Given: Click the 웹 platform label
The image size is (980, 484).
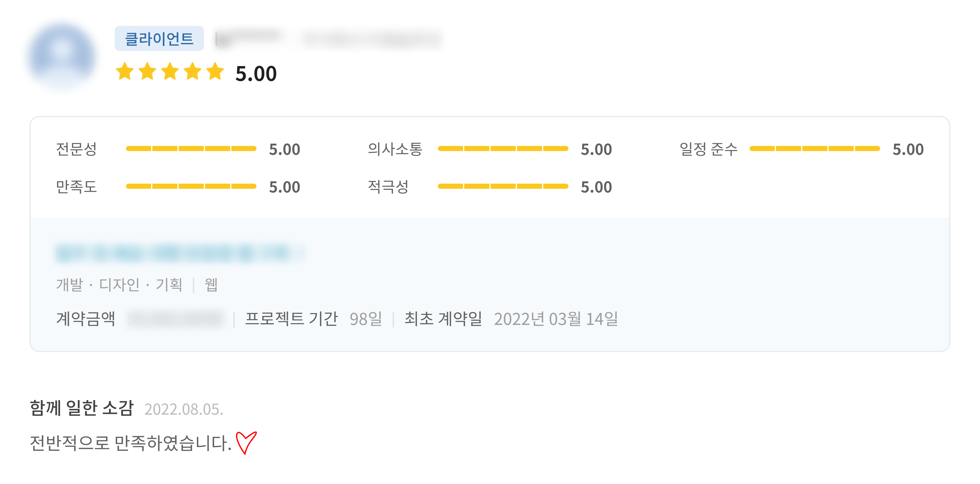Looking at the screenshot, I should click(211, 284).
